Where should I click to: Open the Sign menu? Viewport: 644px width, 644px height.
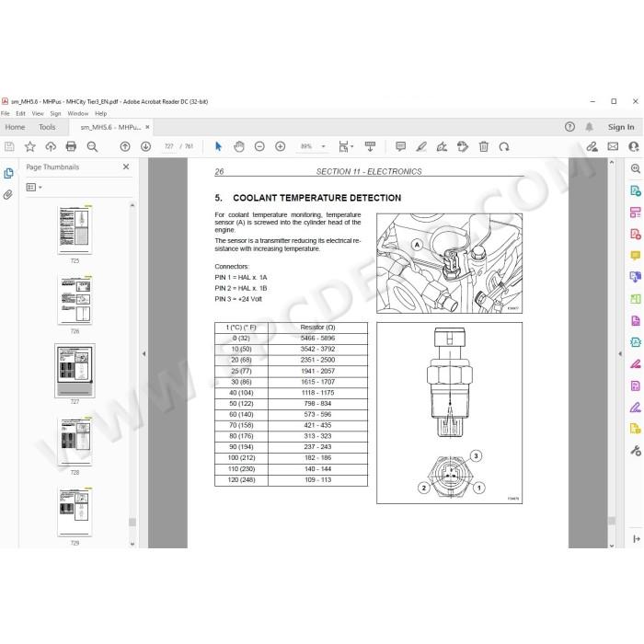tap(55, 113)
